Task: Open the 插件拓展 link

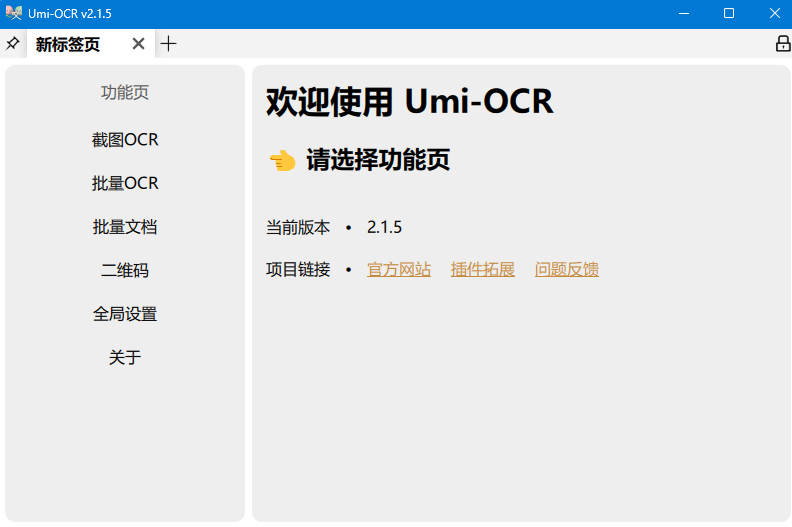Action: pyautogui.click(x=483, y=269)
